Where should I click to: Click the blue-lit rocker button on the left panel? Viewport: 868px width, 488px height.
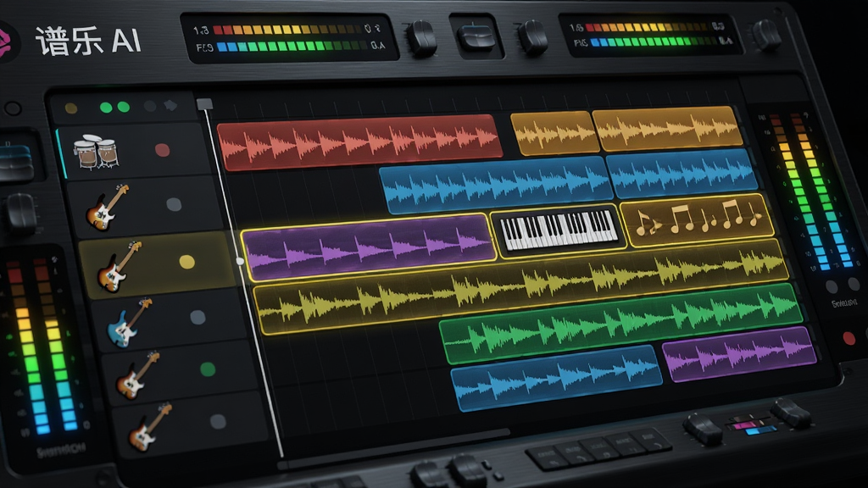15,162
